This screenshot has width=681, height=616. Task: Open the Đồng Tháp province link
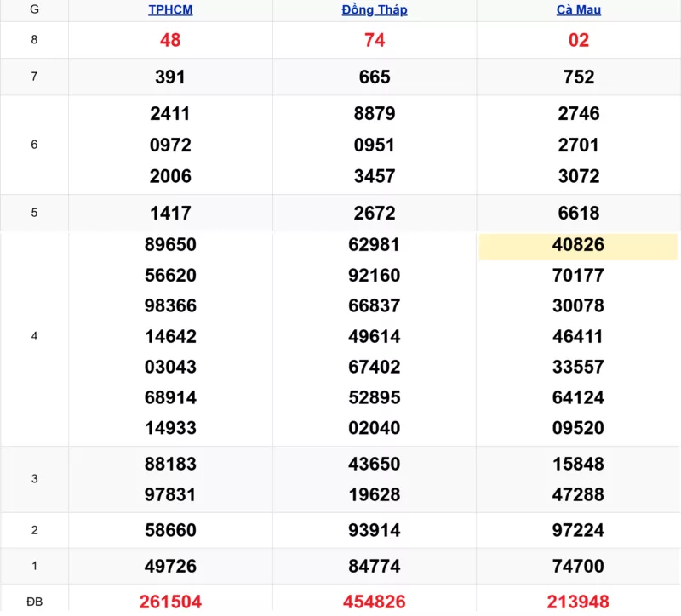point(375,10)
